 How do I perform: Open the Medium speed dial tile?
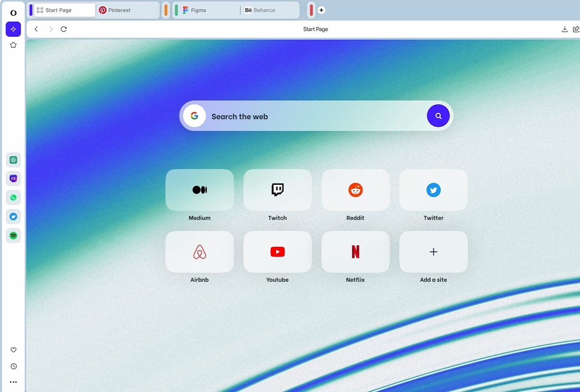(200, 190)
